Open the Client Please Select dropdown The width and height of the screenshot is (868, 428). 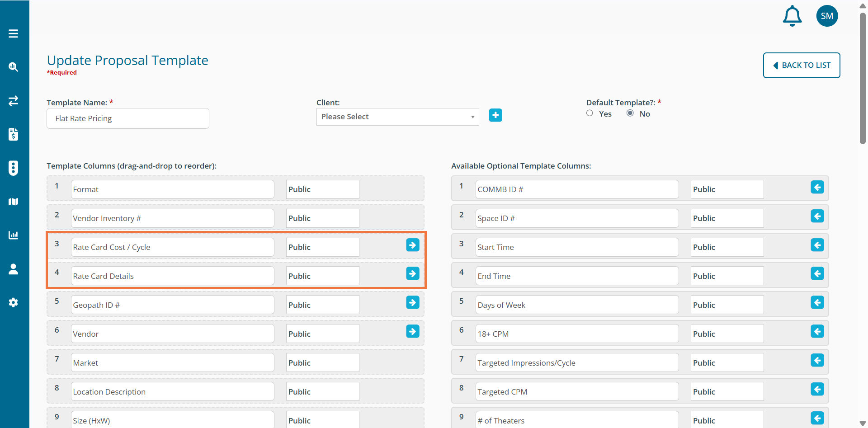pyautogui.click(x=397, y=117)
